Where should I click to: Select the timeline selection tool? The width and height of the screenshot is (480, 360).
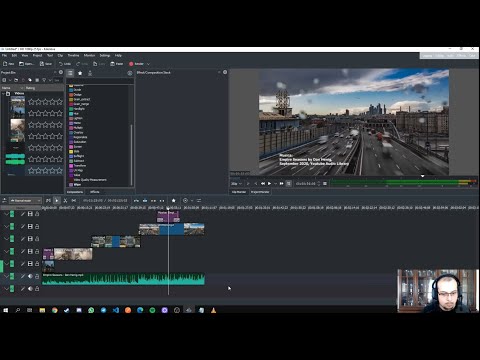click(x=57, y=200)
